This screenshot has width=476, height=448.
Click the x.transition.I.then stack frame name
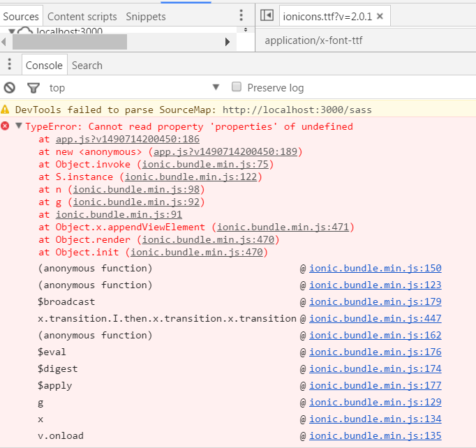tap(167, 318)
